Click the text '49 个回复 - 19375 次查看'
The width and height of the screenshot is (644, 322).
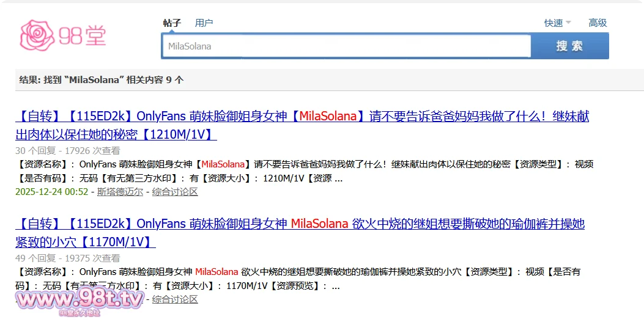coord(68,258)
